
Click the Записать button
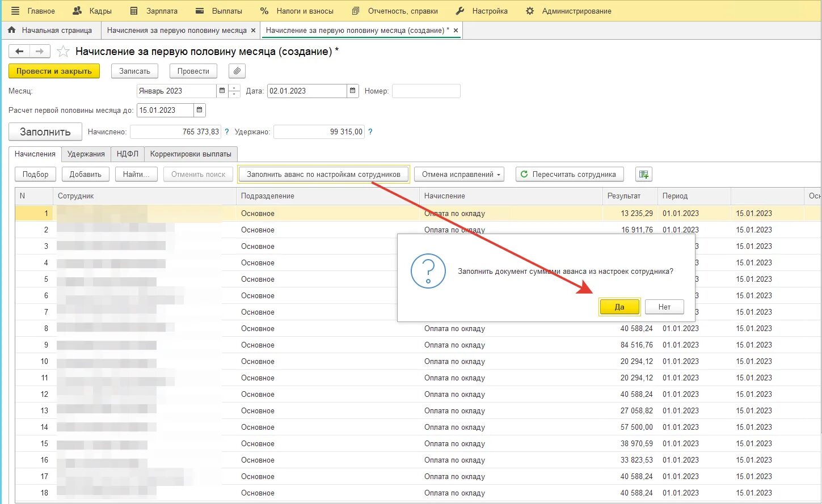click(x=134, y=71)
